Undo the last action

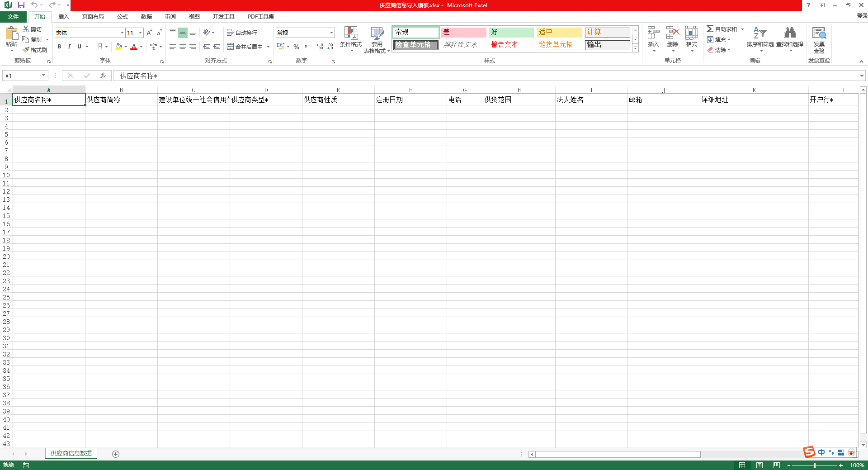[x=34, y=5]
